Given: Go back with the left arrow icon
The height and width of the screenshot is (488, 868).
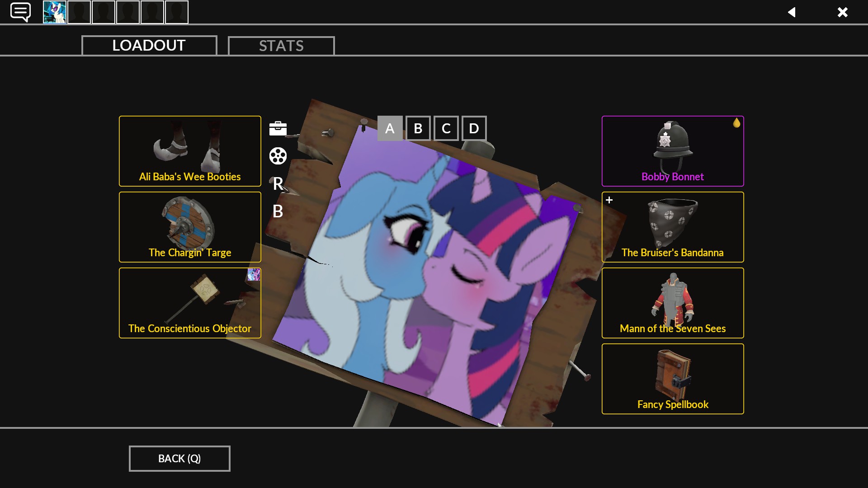Looking at the screenshot, I should [x=792, y=12].
